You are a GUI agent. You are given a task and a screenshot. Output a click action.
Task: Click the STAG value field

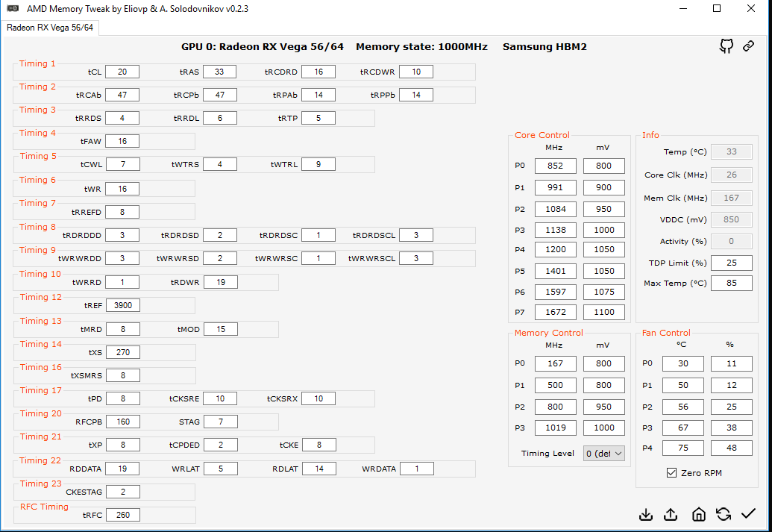pyautogui.click(x=221, y=422)
